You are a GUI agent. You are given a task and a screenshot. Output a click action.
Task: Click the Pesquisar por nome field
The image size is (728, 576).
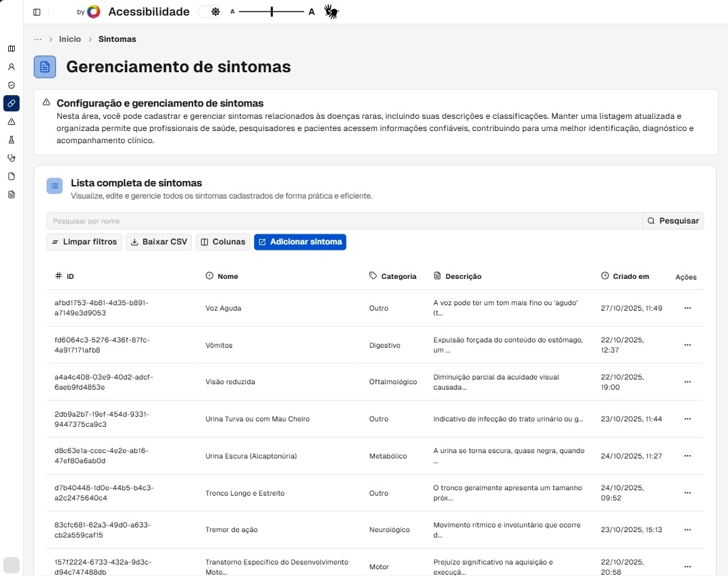(344, 221)
